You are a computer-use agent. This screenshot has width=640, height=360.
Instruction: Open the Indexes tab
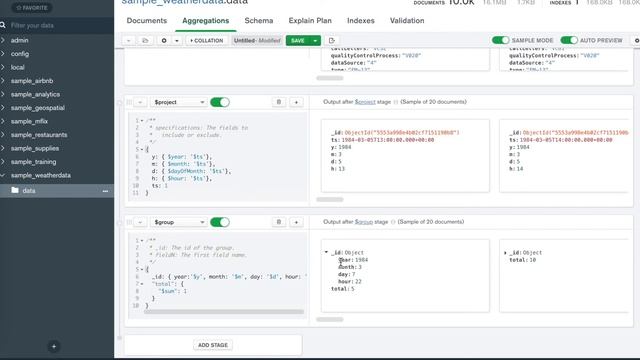tap(361, 20)
